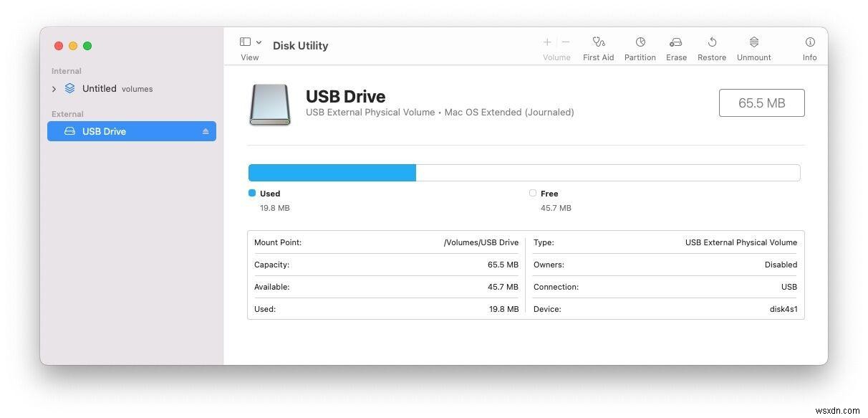
Task: Click the Device label
Action: click(547, 309)
